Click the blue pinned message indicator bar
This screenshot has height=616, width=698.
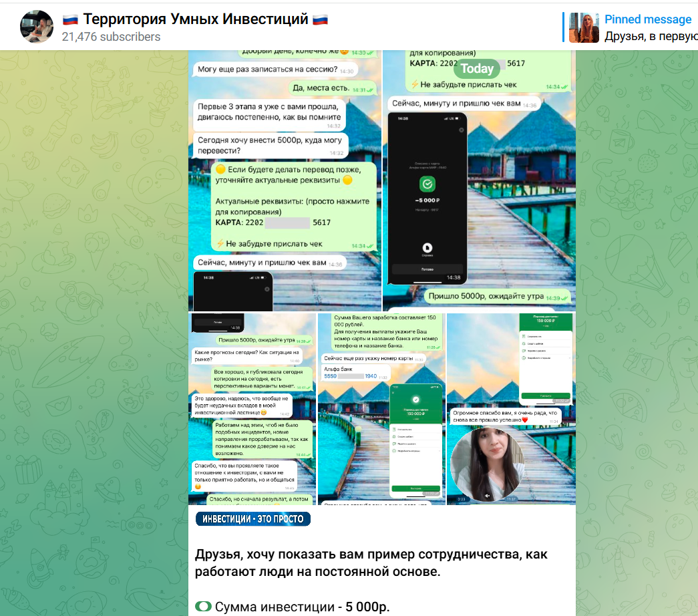point(564,27)
